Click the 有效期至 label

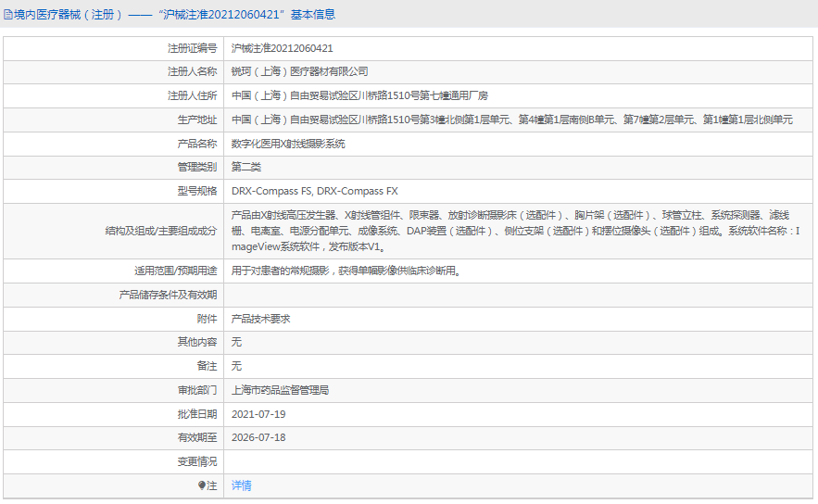(197, 437)
